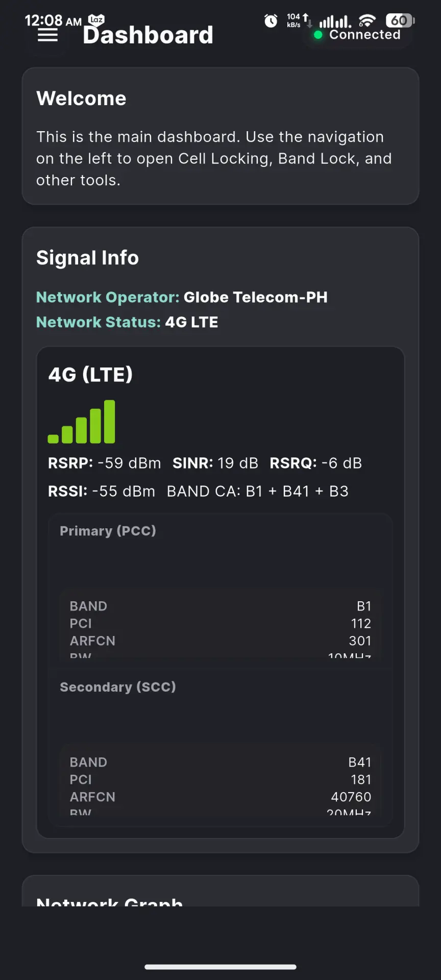Tap the bottom home gesture bar

[220, 967]
